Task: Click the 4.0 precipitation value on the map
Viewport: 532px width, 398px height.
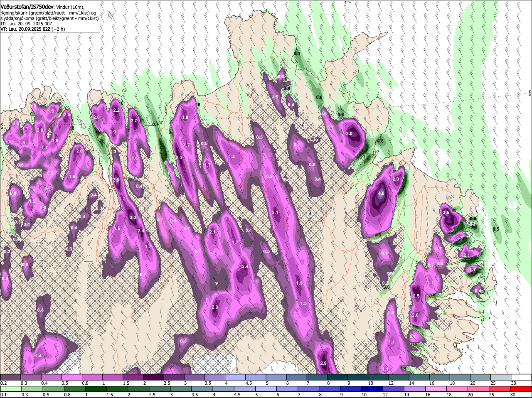Action: tap(381, 194)
